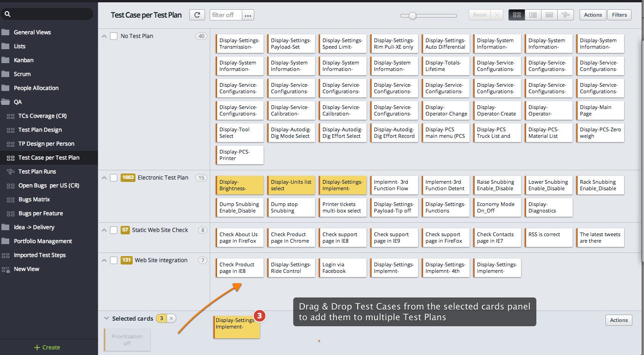Screen dimensions: 644x355
Task: Tick the Web Site integration checkbox
Action: [x=114, y=260]
